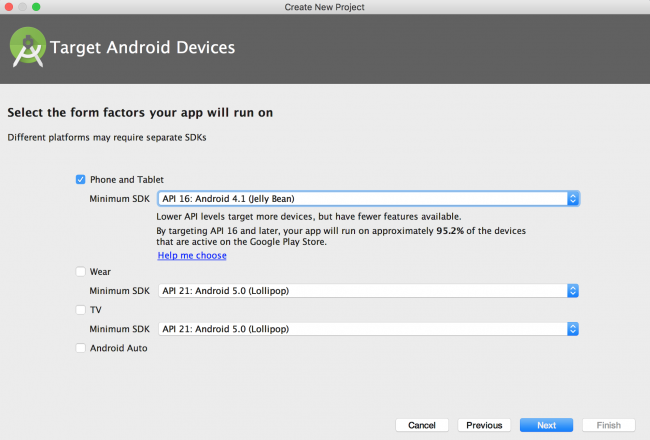Click 'Different platforms may require separate SDKs'
This screenshot has height=440, width=650.
click(107, 137)
